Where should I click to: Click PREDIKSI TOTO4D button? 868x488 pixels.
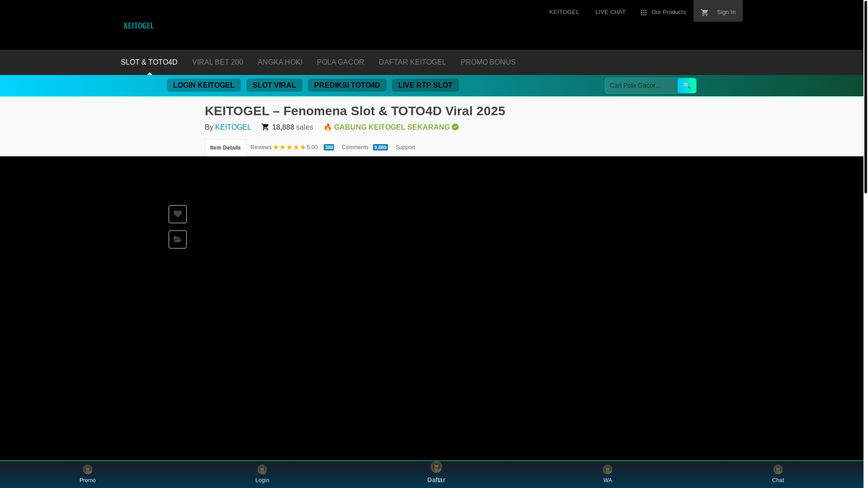(347, 85)
